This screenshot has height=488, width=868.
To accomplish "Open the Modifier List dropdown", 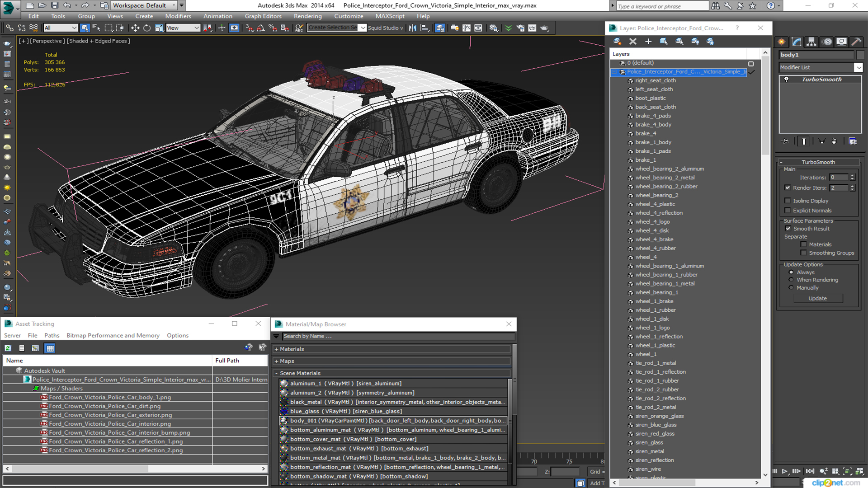I will tap(858, 67).
